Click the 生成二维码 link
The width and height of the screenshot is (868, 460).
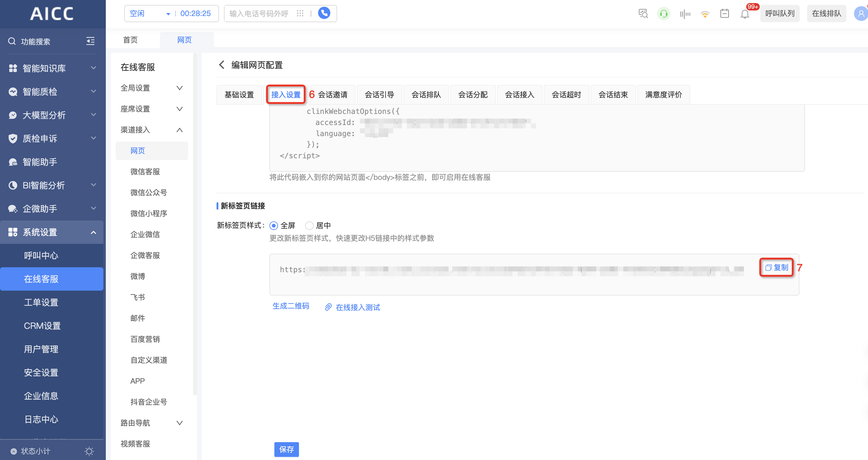(x=291, y=306)
